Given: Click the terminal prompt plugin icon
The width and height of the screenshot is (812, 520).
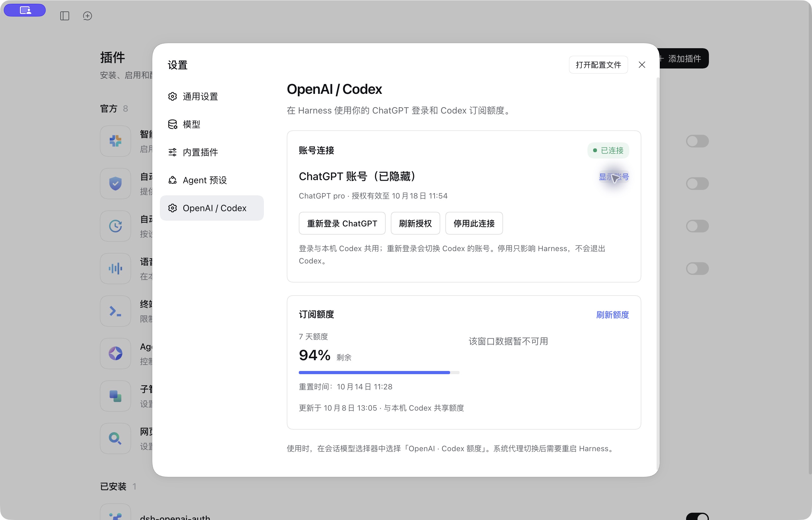Looking at the screenshot, I should (x=115, y=311).
